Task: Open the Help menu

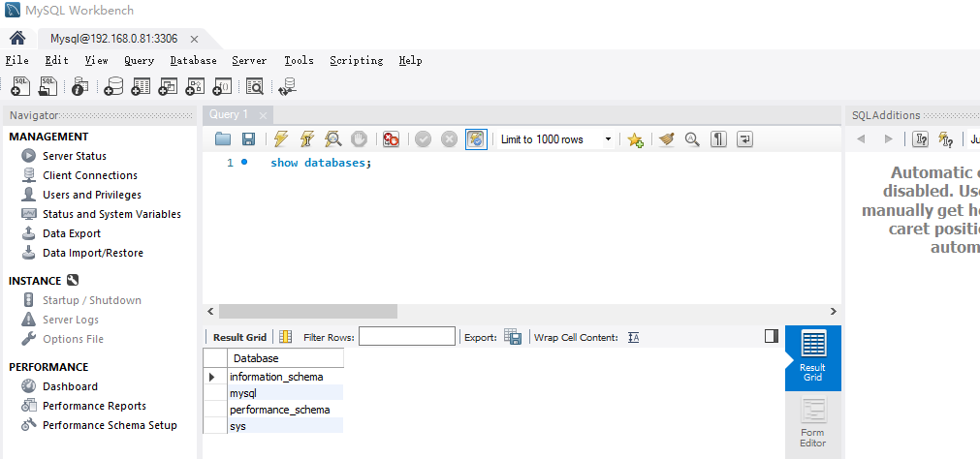Action: 410,61
